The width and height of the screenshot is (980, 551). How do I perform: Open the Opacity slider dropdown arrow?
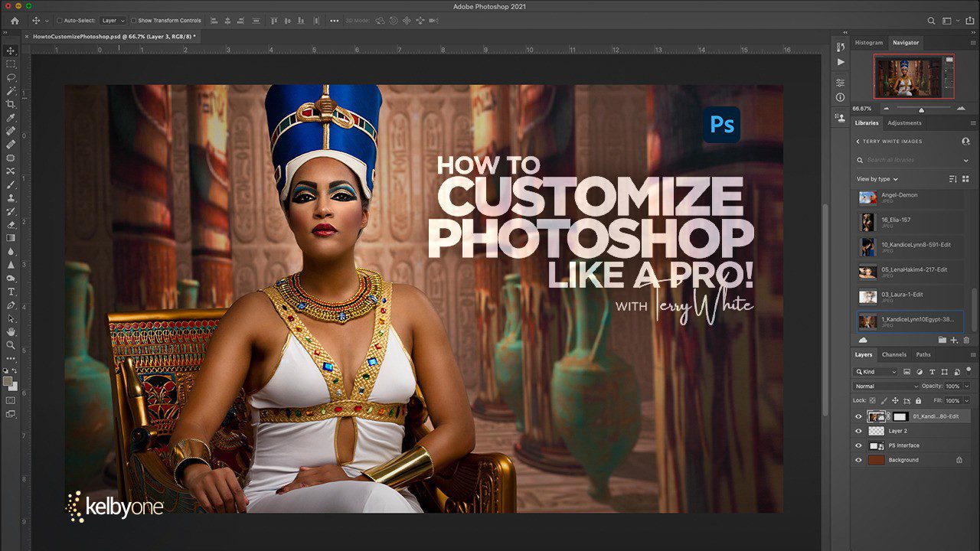966,386
